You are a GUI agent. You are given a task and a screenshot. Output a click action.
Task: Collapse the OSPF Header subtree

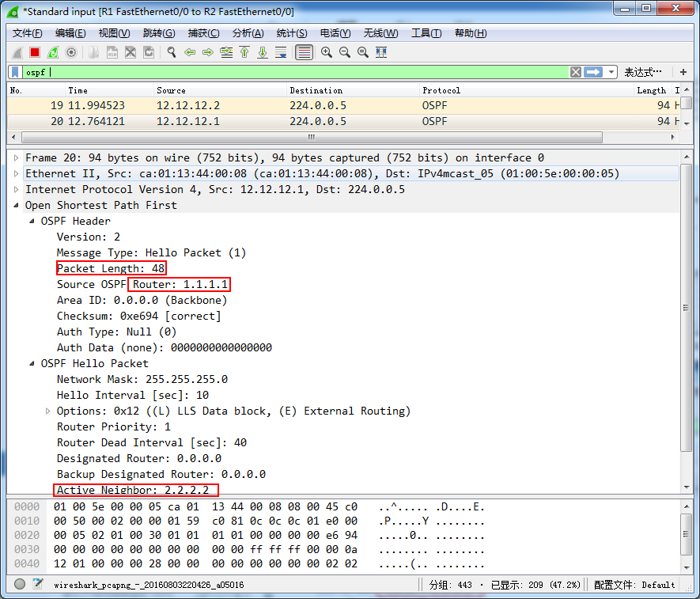(32, 221)
